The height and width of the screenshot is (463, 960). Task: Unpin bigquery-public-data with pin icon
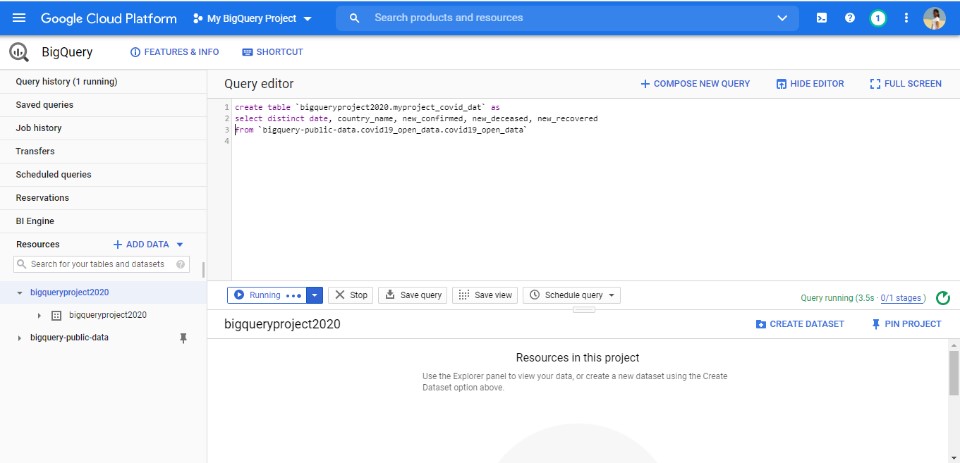point(182,338)
